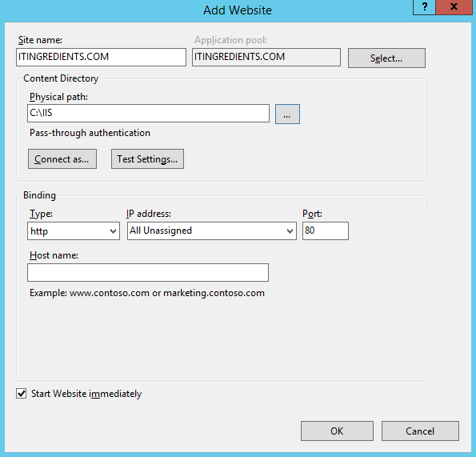Image resolution: width=476 pixels, height=457 pixels.
Task: Click the Physical path label
Action: 58,97
